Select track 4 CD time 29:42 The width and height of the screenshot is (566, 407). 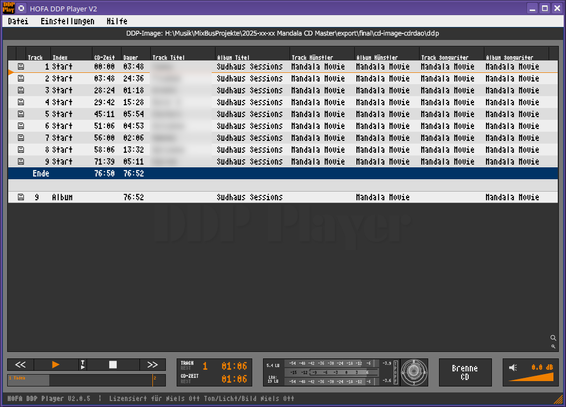(x=104, y=102)
